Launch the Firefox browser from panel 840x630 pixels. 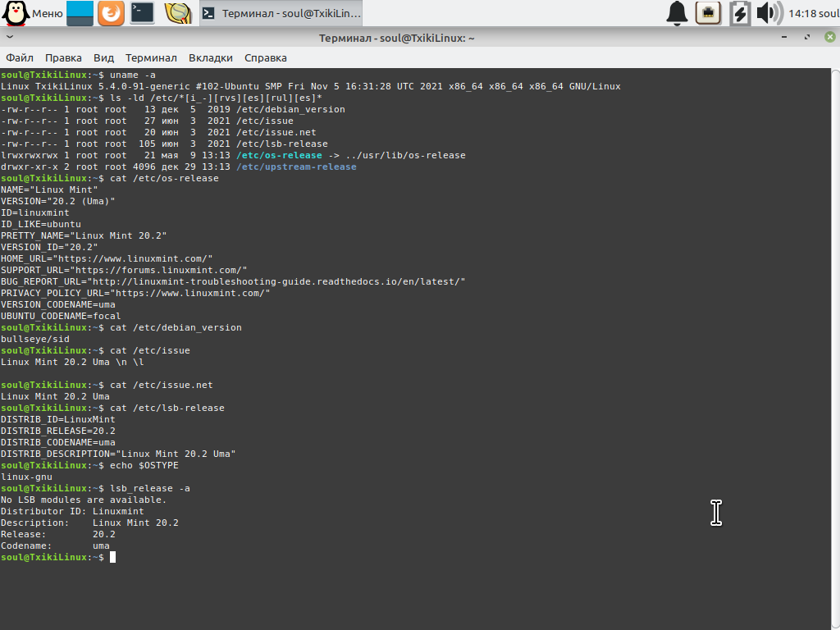[111, 13]
